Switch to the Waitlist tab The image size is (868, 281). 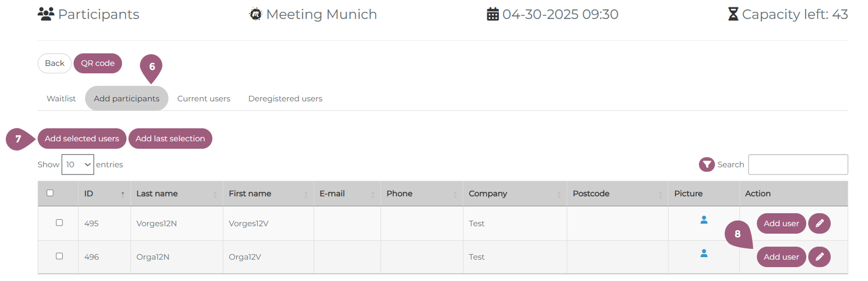(61, 99)
